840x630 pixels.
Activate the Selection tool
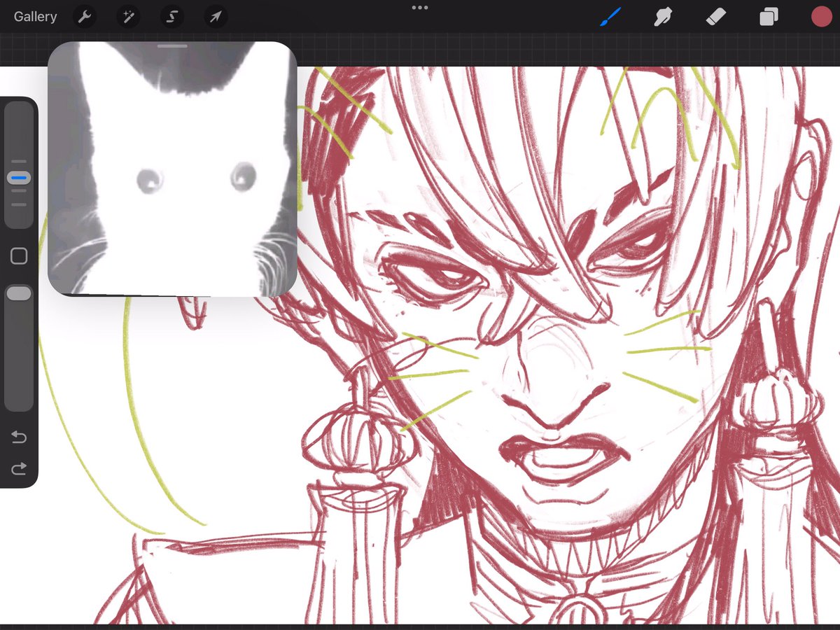tap(172, 17)
